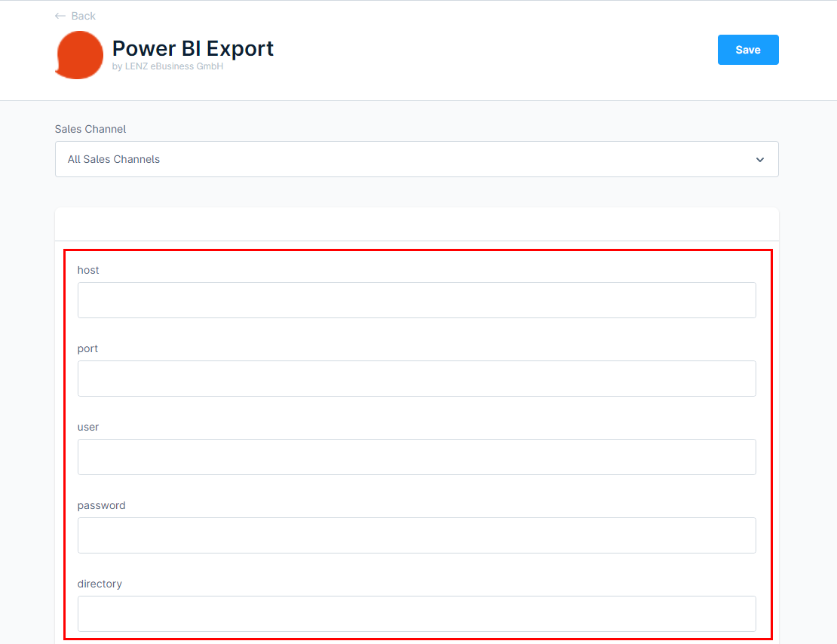
Task: Click the host field label
Action: (x=88, y=270)
